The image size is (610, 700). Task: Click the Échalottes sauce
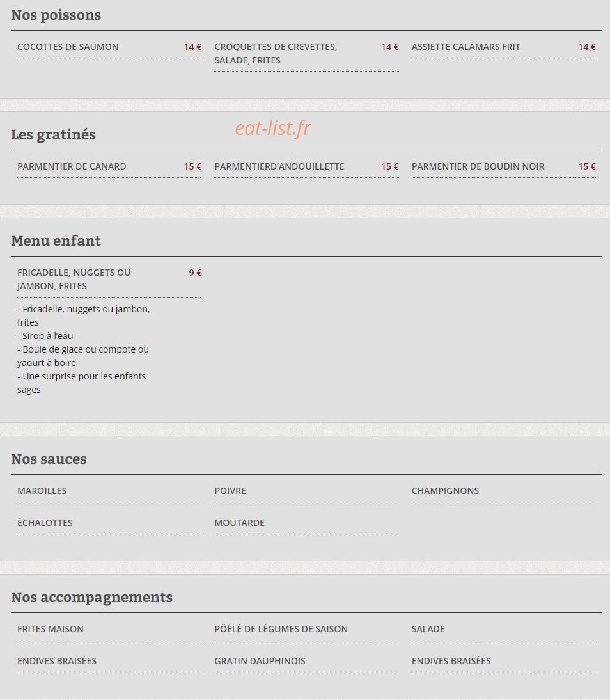(x=45, y=522)
